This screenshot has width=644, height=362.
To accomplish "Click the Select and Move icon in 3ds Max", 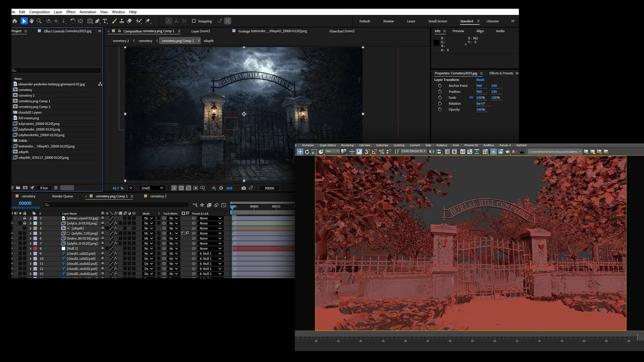I will coord(300,152).
